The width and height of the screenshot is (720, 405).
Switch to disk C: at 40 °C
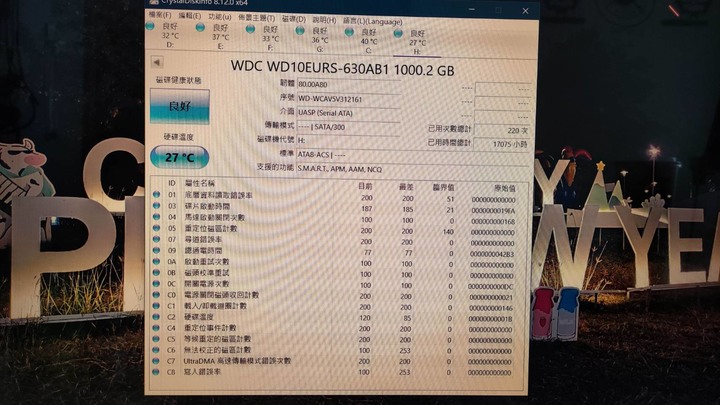click(363, 41)
